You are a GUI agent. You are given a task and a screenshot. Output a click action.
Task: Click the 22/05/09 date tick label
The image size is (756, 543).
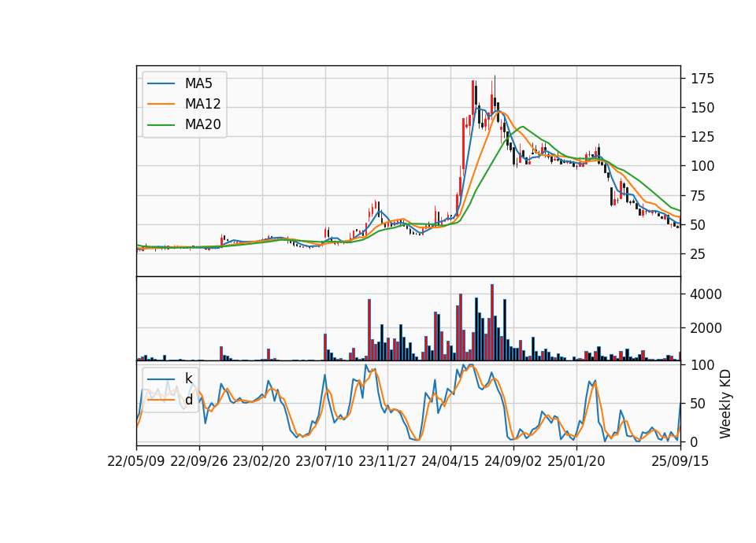click(x=136, y=461)
